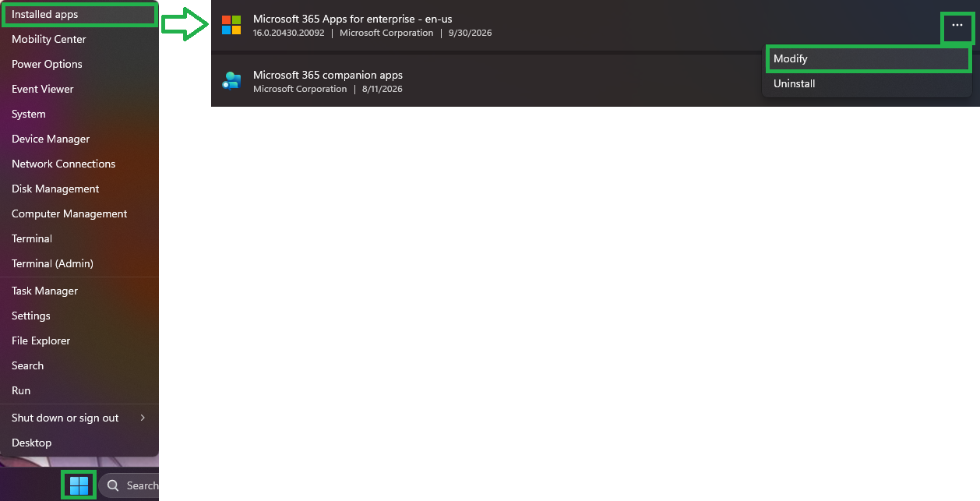Image resolution: width=980 pixels, height=501 pixels.
Task: Open Disk Management
Action: 79,189
